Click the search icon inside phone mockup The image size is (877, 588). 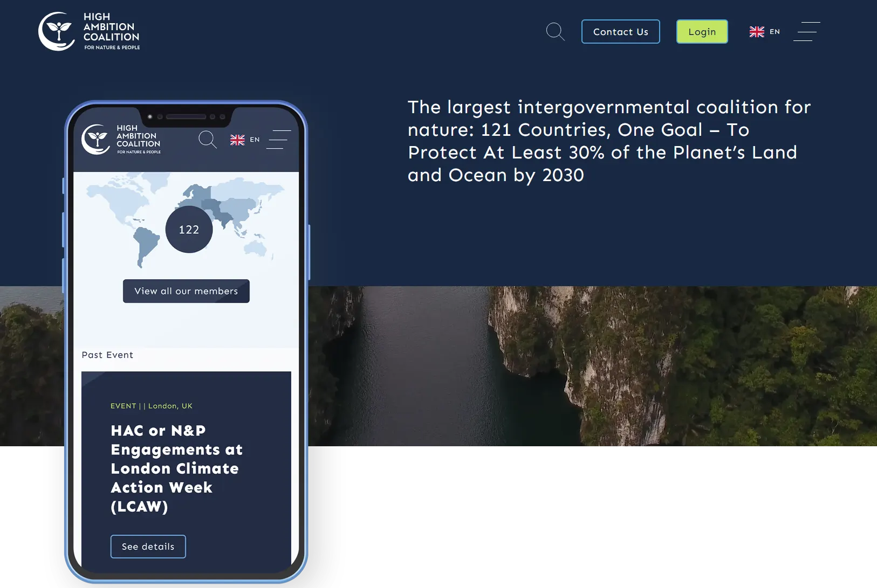pyautogui.click(x=208, y=140)
